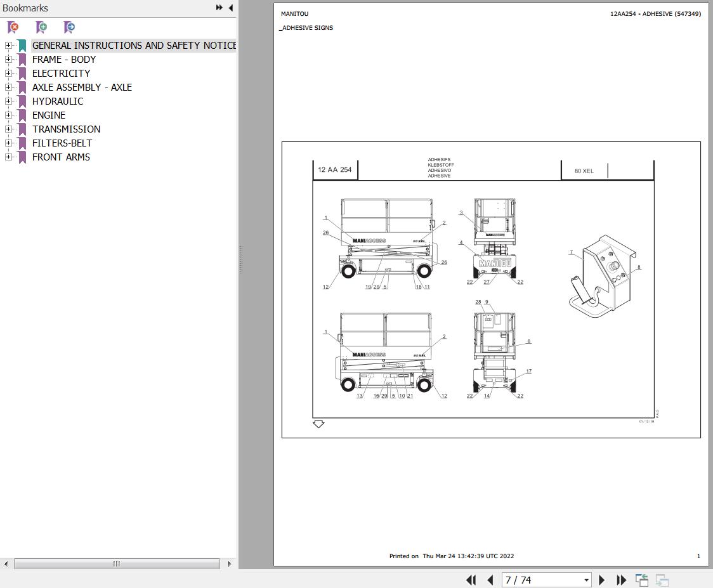Click the emergency control box illustration
Screen dimensions: 713x588
(x=603, y=275)
